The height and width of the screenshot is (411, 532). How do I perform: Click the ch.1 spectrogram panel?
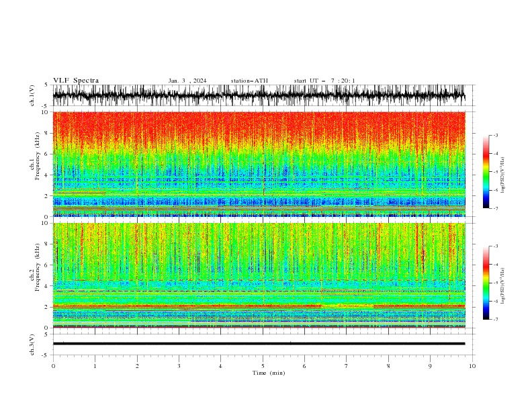(259, 164)
